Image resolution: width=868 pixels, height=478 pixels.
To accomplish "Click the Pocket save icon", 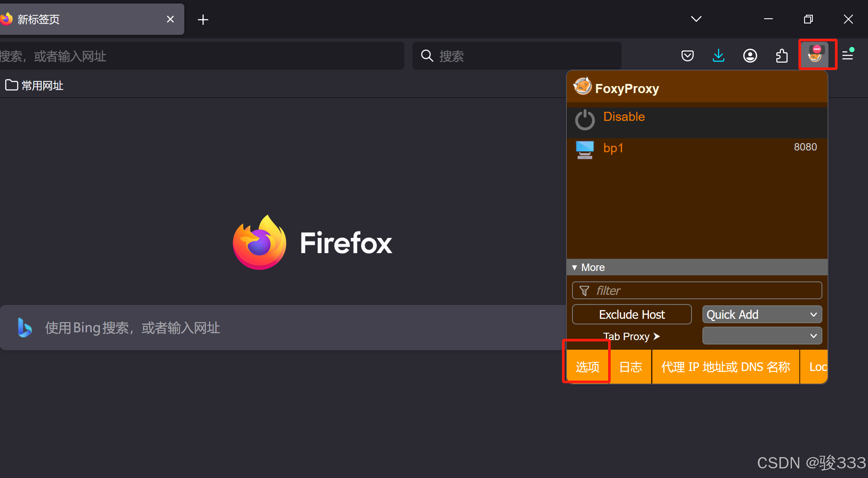I will tap(687, 56).
